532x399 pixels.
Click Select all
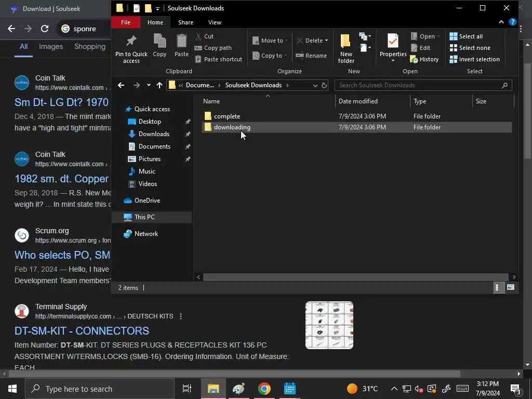pyautogui.click(x=466, y=36)
